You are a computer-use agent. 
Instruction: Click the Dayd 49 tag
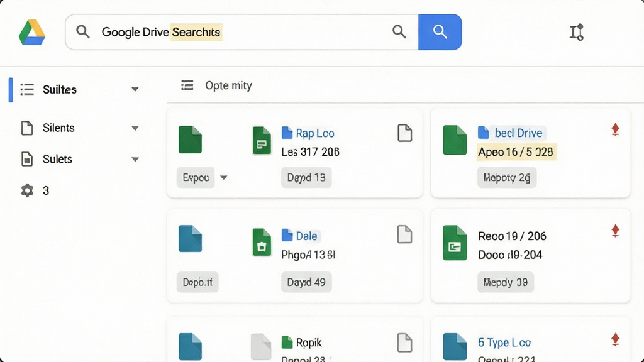[306, 282]
